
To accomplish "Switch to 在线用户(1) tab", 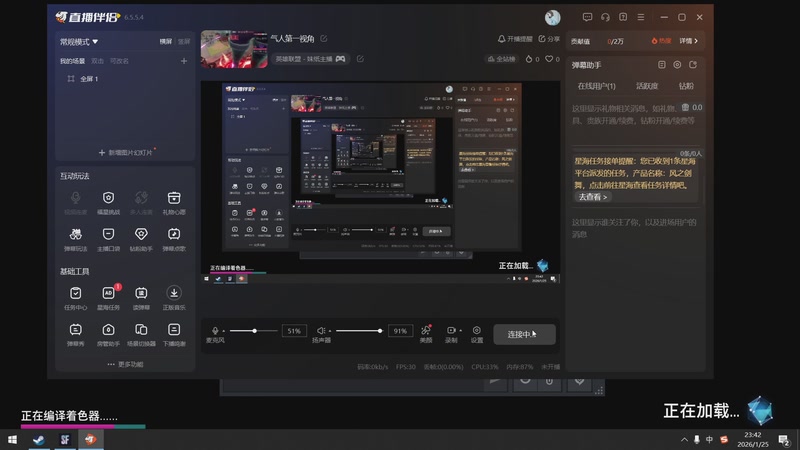I will coord(596,86).
